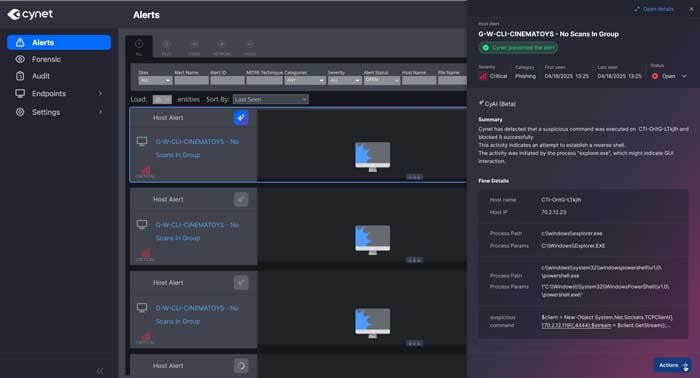Click the critical severity icon on selected card
Viewport: 700px width, 378px height.
point(146,171)
